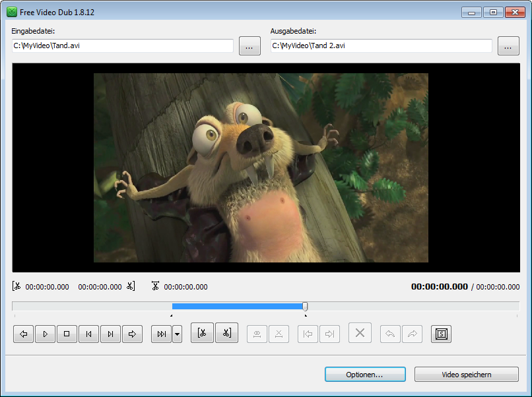The height and width of the screenshot is (397, 532).
Task: Browse for the Eingabedatei input file
Action: [249, 46]
